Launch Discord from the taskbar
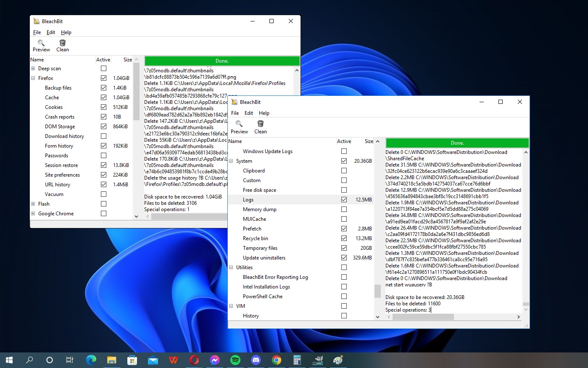Viewport: 588px width, 368px height. pyautogui.click(x=256, y=360)
